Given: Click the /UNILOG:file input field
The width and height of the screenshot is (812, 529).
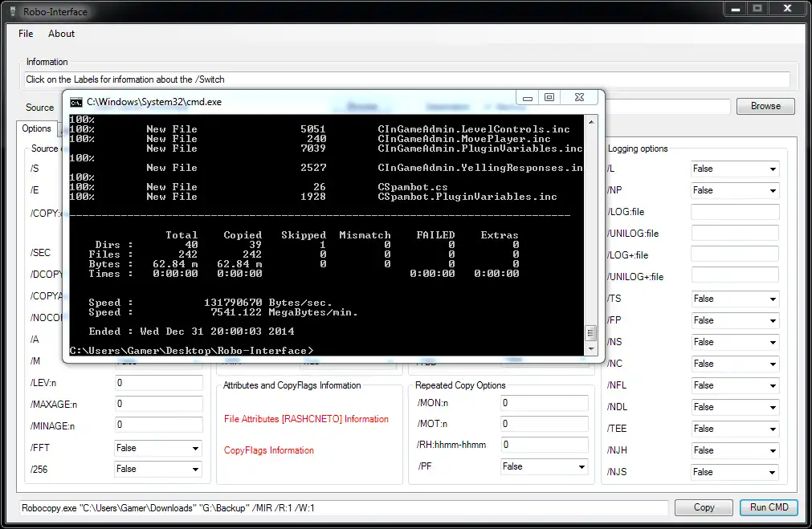Looking at the screenshot, I should 735,233.
